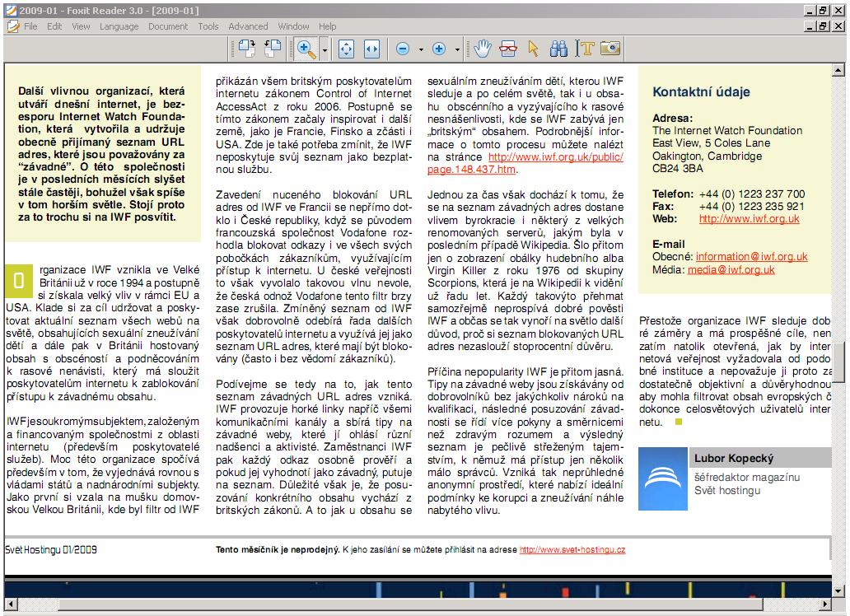Rotate the page clockwise
This screenshot has width=850, height=616.
(x=246, y=49)
